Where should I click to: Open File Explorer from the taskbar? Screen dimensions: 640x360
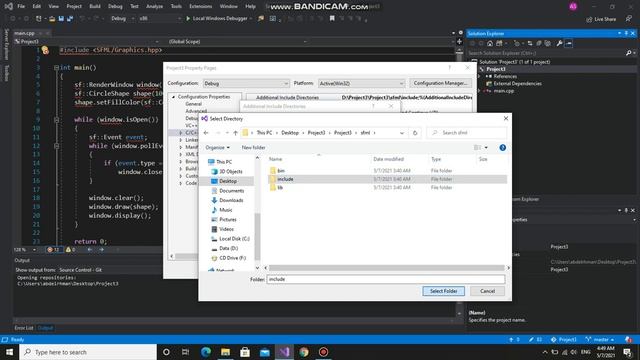(225, 352)
